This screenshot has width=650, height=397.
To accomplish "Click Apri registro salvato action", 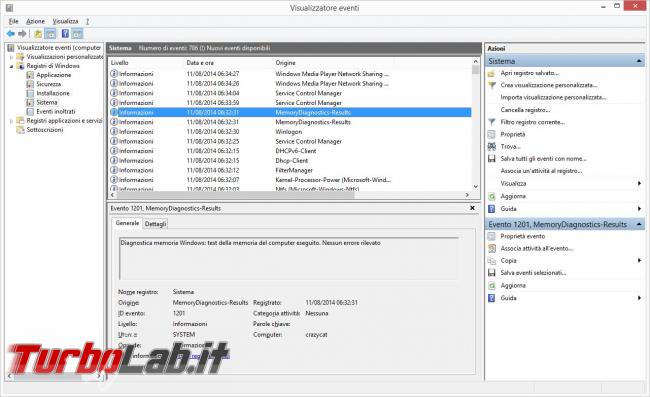I will [x=529, y=73].
